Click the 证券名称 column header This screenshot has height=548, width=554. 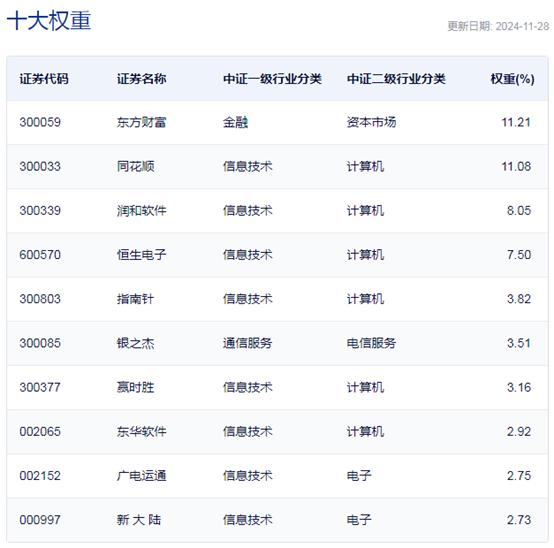(x=141, y=79)
